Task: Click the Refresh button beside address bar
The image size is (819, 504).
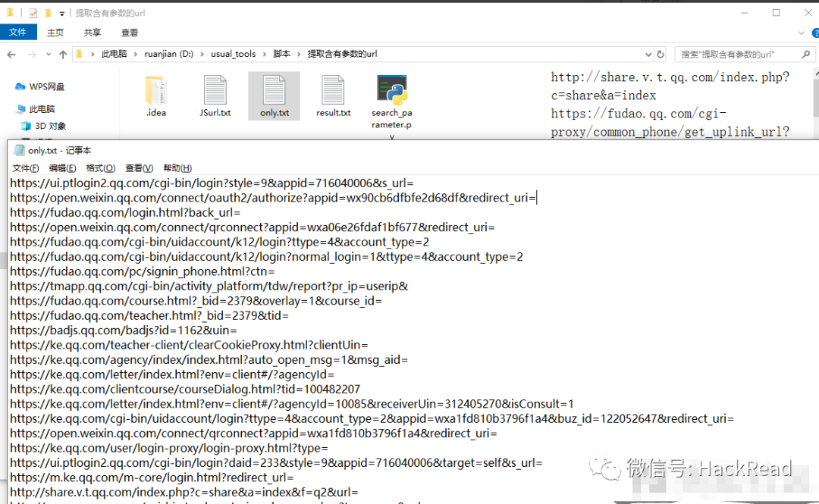Action: (x=661, y=55)
